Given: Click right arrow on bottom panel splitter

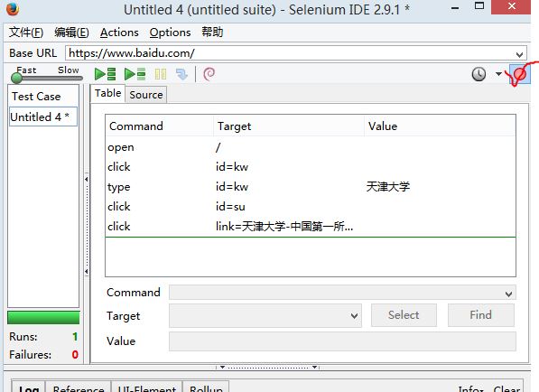Looking at the screenshot, I should [x=314, y=368].
